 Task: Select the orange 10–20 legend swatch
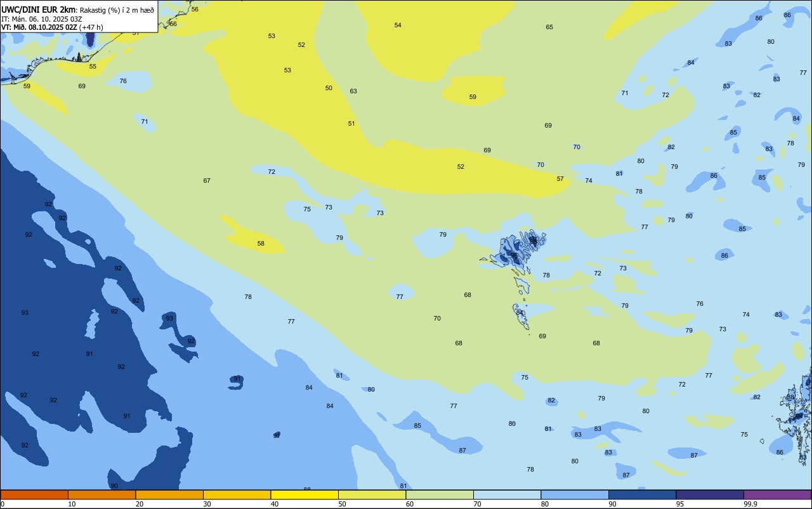tap(101, 494)
